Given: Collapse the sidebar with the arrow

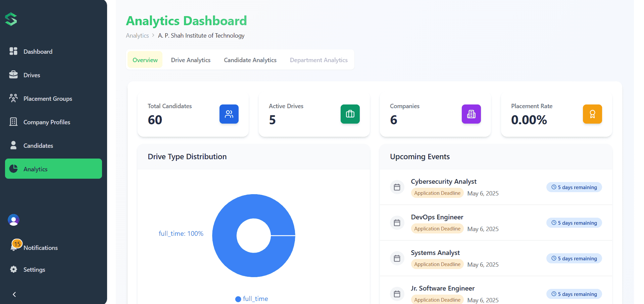Looking at the screenshot, I should (14, 294).
